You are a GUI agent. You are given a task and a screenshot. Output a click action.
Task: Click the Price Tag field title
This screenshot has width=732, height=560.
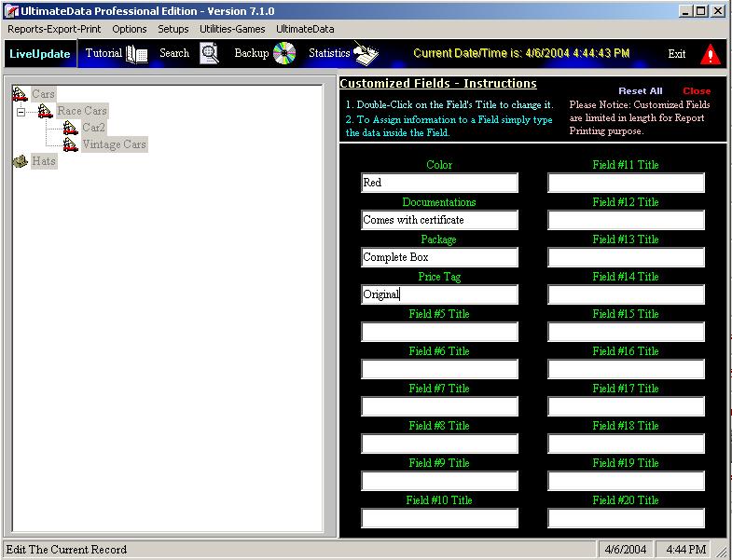(x=439, y=277)
